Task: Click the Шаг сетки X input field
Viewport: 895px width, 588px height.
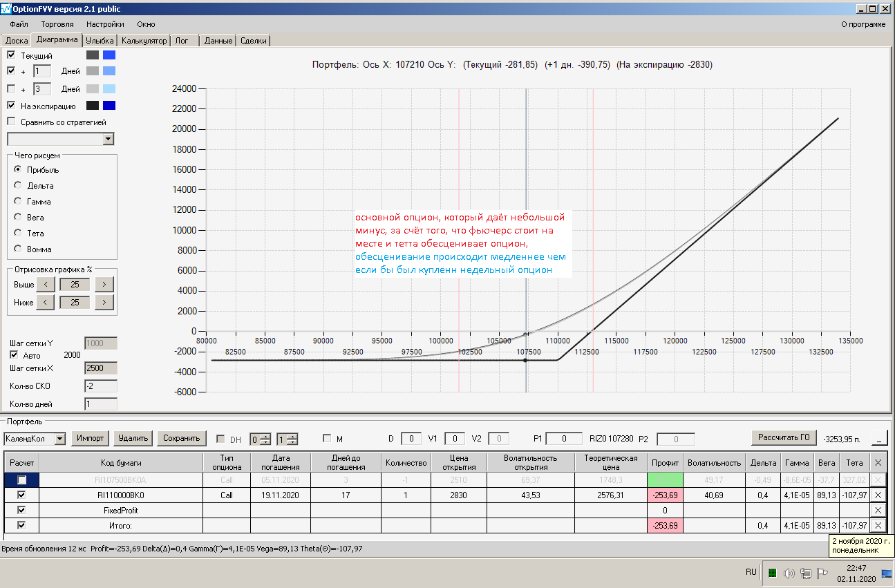Action: [101, 368]
